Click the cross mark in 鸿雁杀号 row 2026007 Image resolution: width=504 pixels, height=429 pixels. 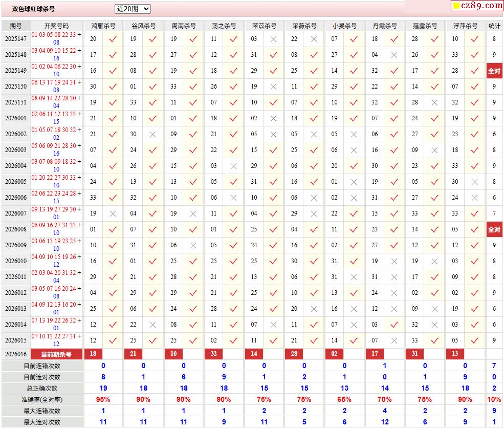(113, 213)
